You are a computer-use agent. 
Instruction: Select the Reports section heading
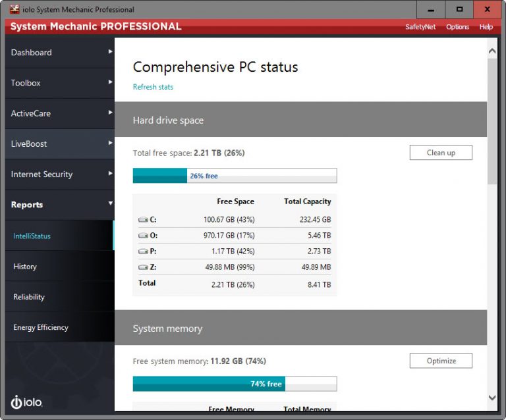click(60, 205)
